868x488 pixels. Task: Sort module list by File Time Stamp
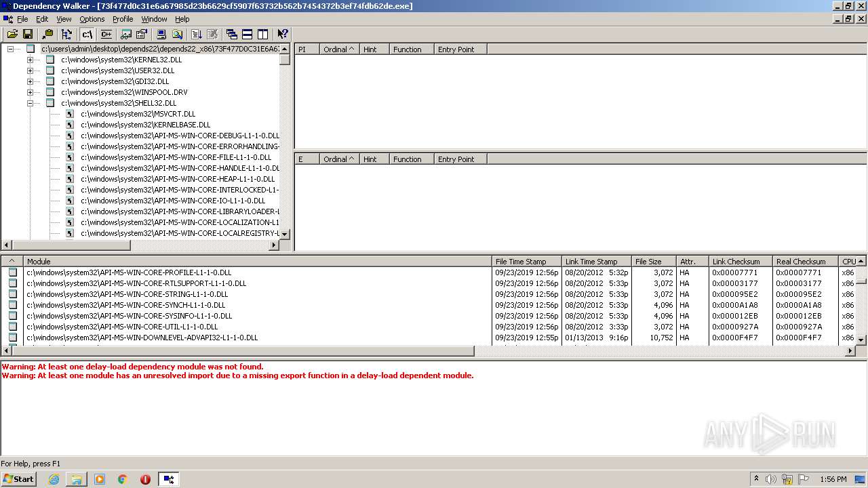[x=527, y=261]
